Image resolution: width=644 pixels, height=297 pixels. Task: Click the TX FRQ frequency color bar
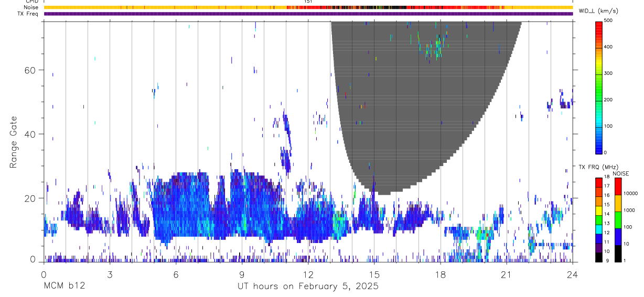point(599,219)
